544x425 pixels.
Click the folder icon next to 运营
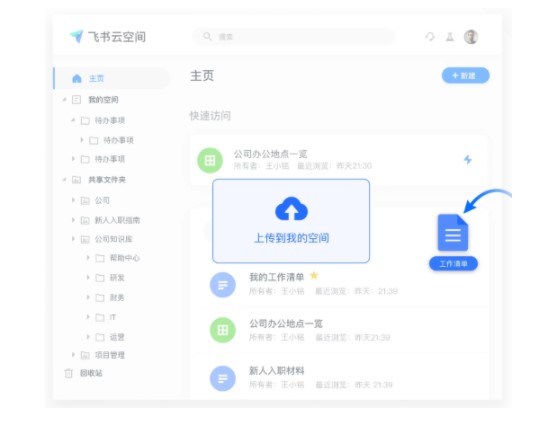tap(100, 337)
